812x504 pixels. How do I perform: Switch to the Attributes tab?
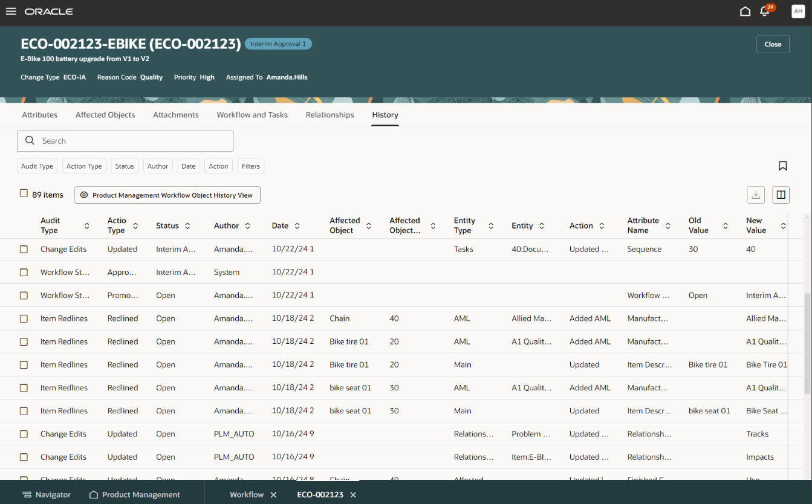coord(40,115)
